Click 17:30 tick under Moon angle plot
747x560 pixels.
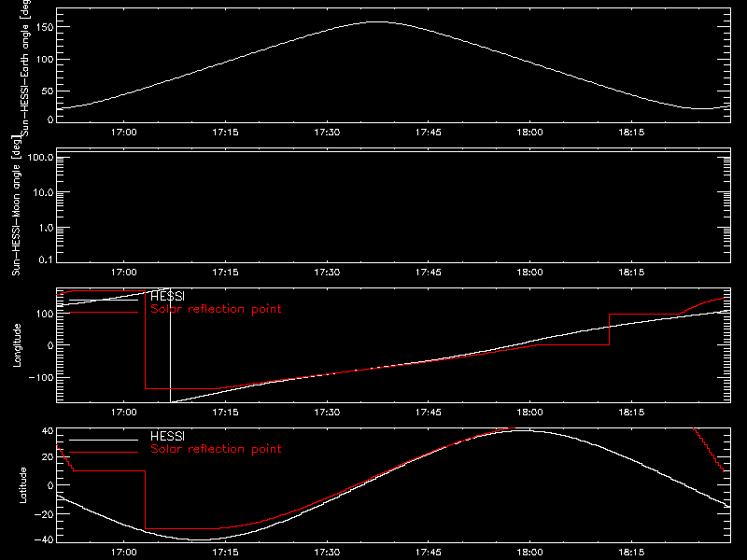pos(328,273)
